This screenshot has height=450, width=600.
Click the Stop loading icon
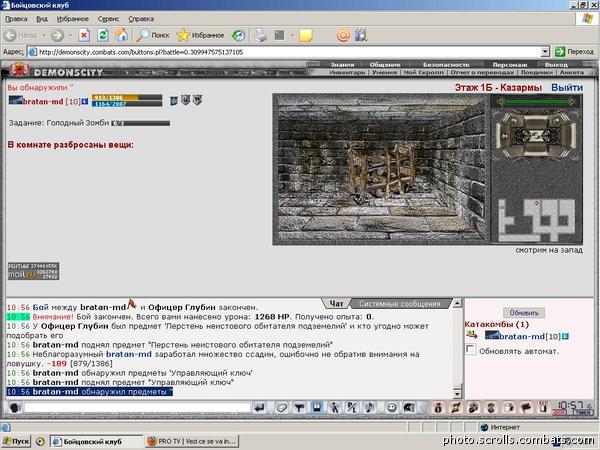click(x=84, y=35)
